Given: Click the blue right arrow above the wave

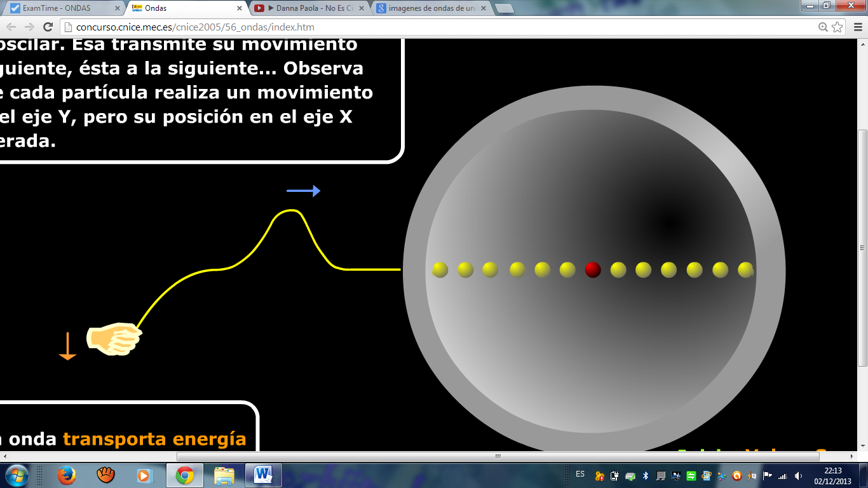Looking at the screenshot, I should [x=304, y=191].
